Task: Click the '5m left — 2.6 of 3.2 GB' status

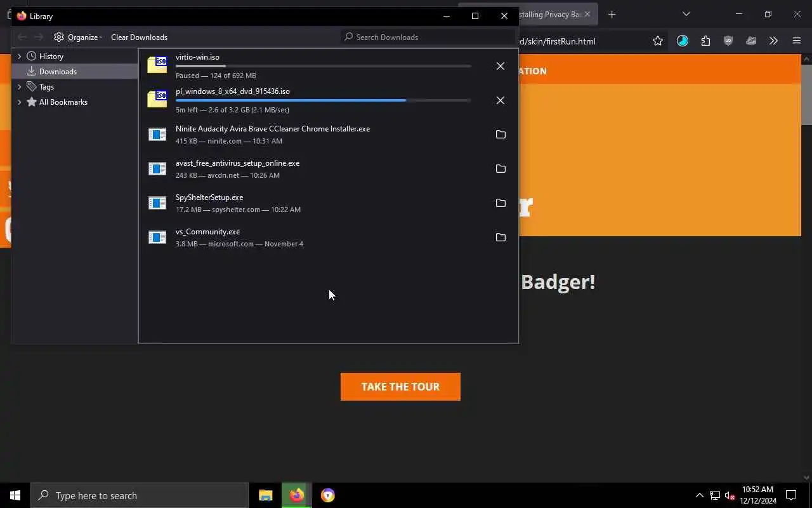Action: (232, 110)
